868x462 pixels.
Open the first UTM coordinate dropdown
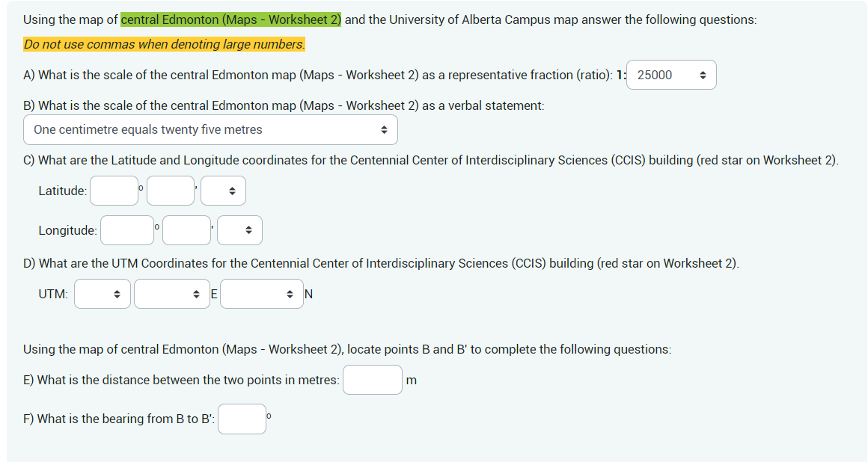[x=102, y=293]
